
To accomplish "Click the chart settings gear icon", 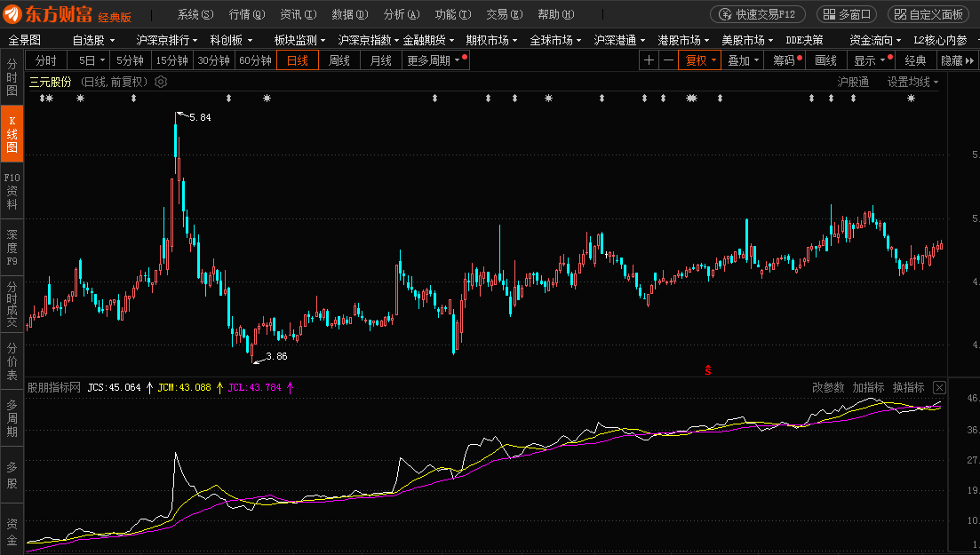I will pyautogui.click(x=161, y=82).
